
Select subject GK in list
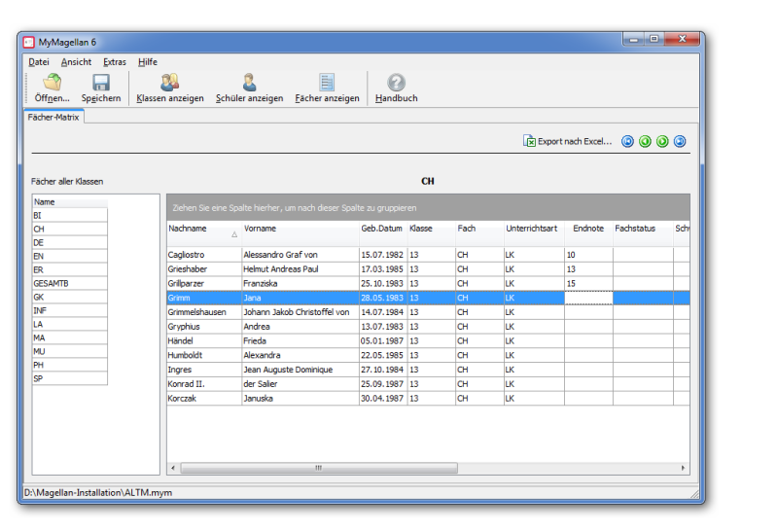(x=69, y=297)
